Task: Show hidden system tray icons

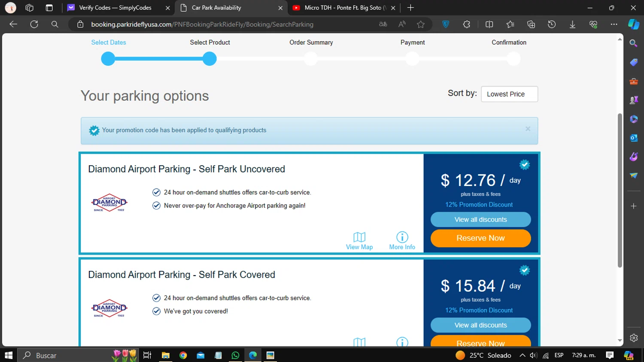Action: (x=522, y=355)
